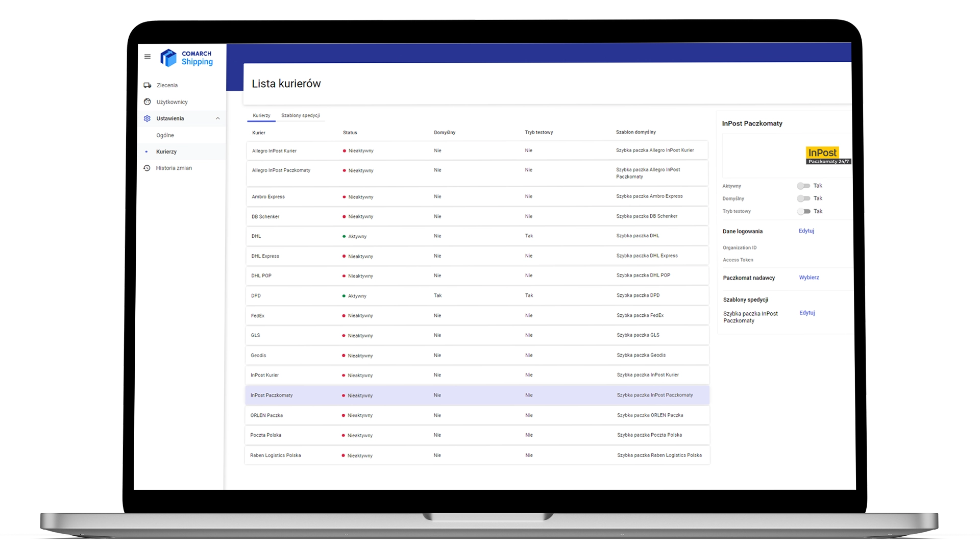Click Wybierz for Paczkomat nadawcy

point(809,278)
